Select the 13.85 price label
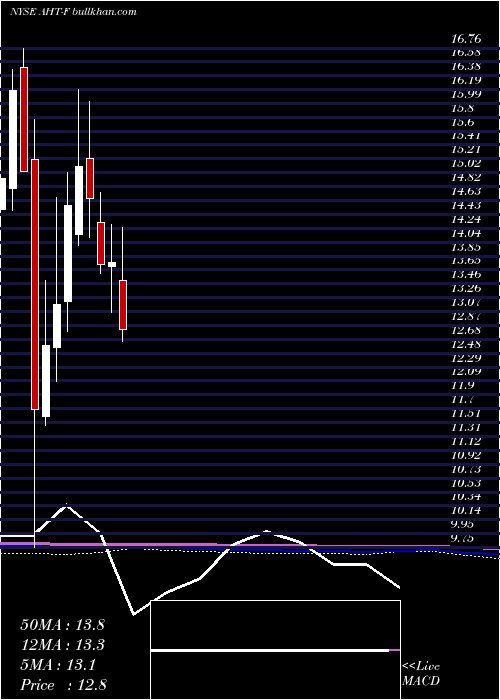Screen dimensions: 500x700 click(466, 247)
